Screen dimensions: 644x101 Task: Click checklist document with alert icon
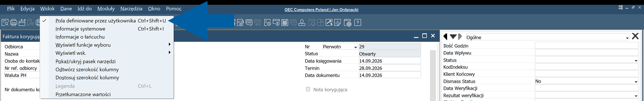click(x=267, y=23)
